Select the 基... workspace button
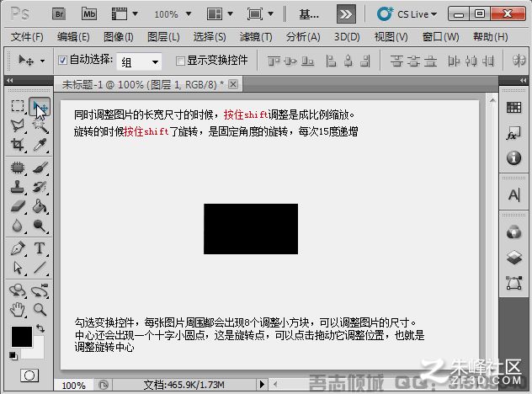The image size is (532, 394). 309,14
